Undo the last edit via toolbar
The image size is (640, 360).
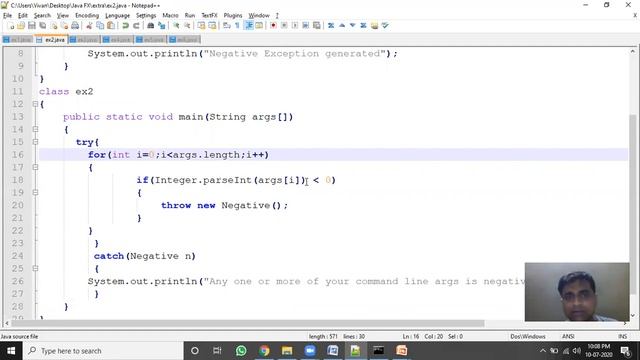click(x=125, y=26)
